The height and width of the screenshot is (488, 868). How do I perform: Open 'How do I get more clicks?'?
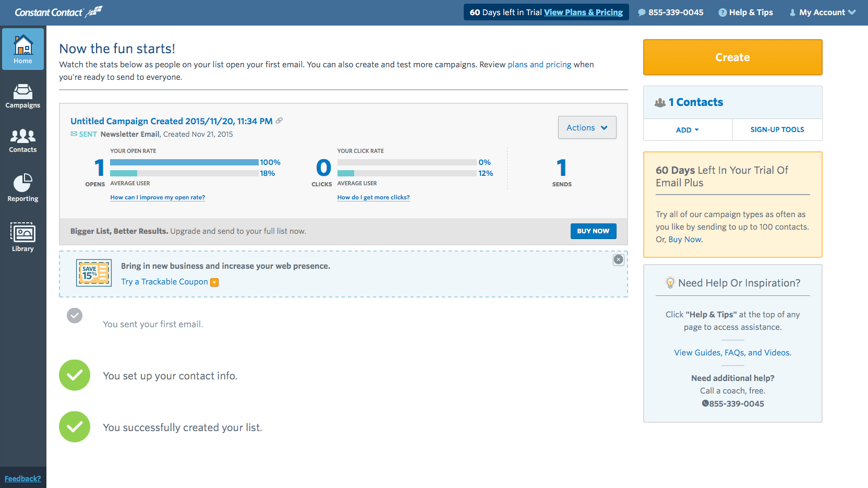coord(373,197)
